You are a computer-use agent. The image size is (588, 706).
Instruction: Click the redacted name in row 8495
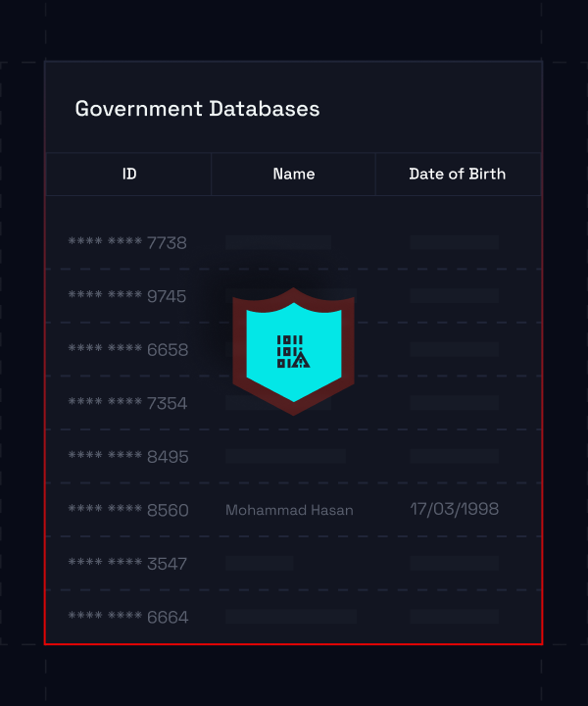pos(286,456)
